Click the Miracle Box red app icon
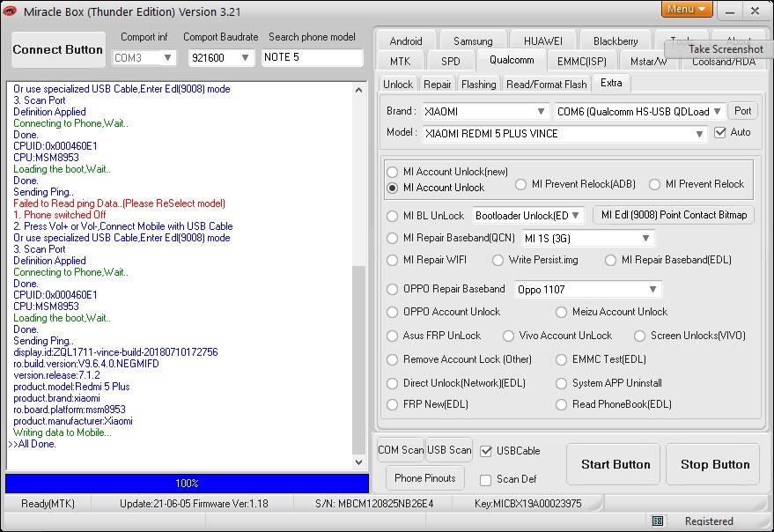Image resolution: width=774 pixels, height=532 pixels. 9,11
